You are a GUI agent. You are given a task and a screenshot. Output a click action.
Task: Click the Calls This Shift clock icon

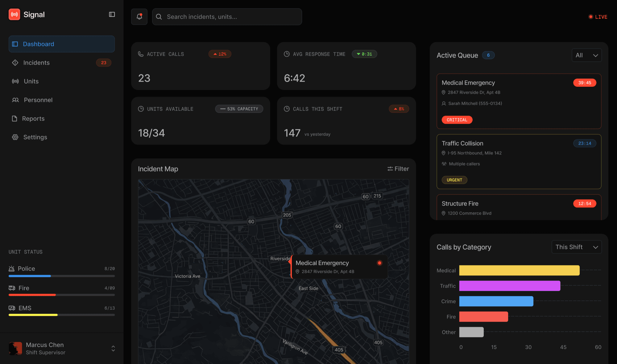(x=287, y=109)
